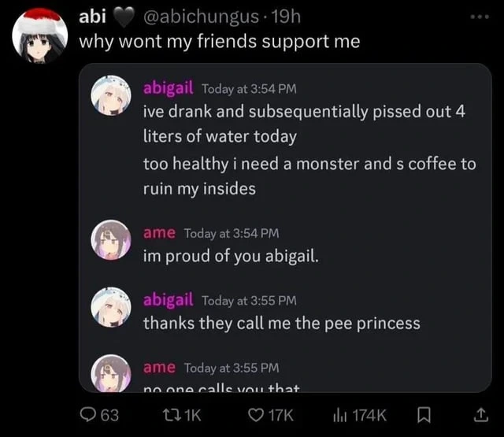This screenshot has height=437, width=504.
Task: Click the abi display name
Action: point(93,16)
